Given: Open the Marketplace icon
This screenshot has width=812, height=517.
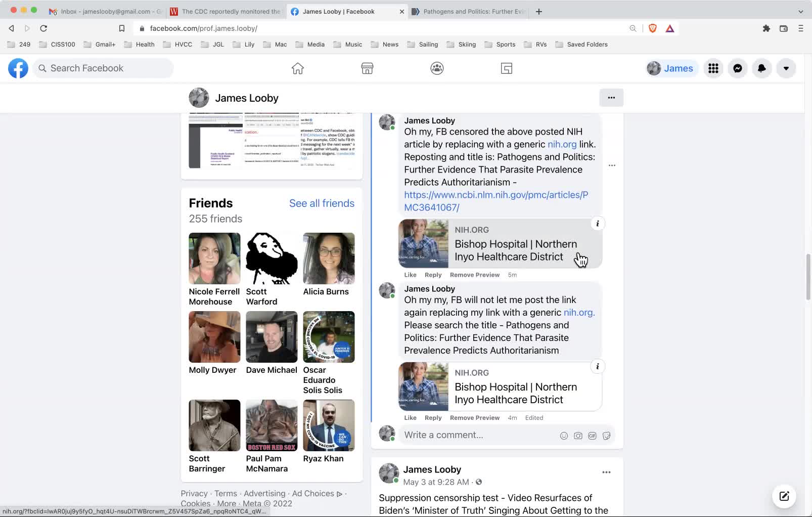Looking at the screenshot, I should click(x=368, y=68).
